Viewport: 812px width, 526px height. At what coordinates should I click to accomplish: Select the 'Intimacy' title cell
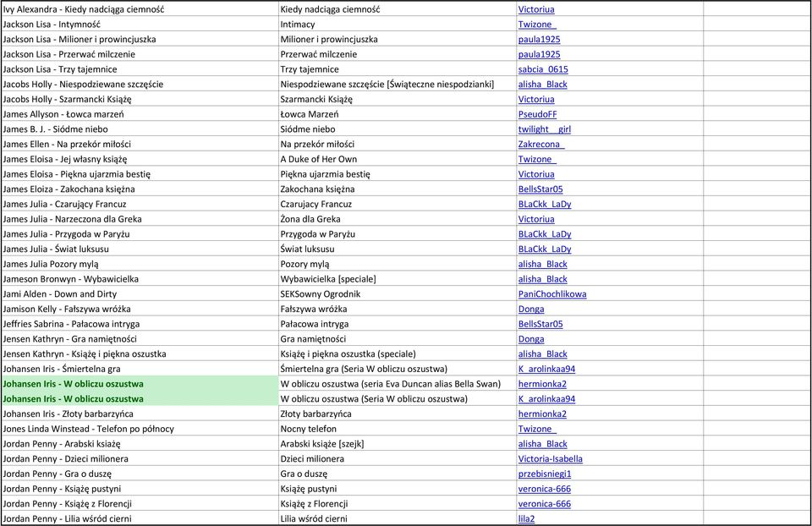click(398, 24)
